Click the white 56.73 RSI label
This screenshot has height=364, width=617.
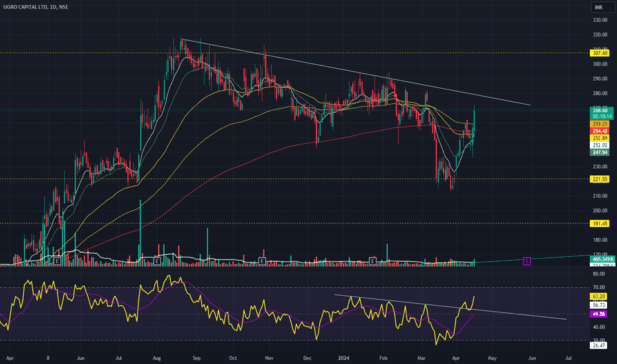coord(599,305)
